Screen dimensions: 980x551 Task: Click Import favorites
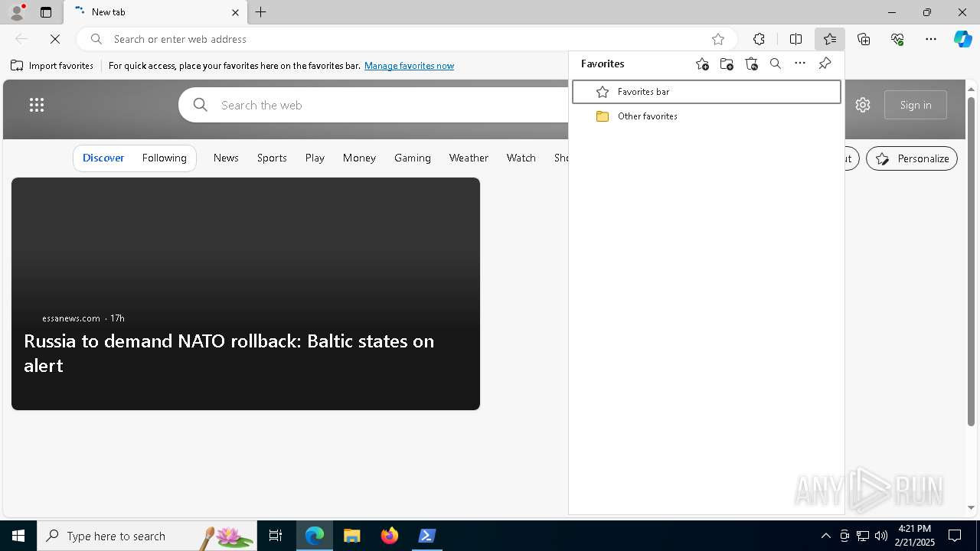coord(52,66)
